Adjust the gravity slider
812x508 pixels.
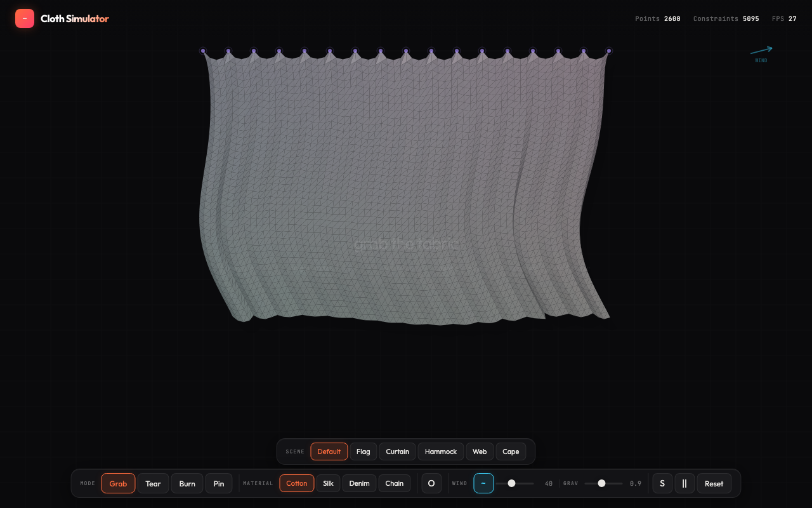pos(603,483)
